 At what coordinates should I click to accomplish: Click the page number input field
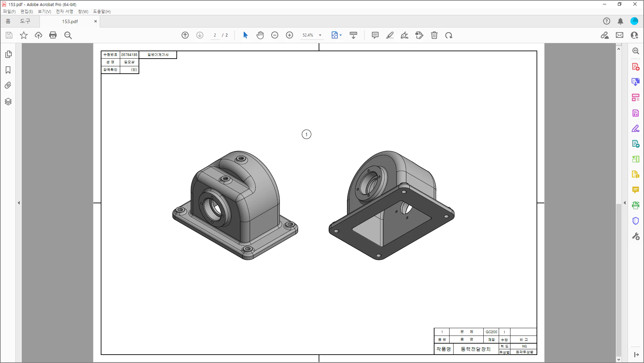(x=215, y=35)
